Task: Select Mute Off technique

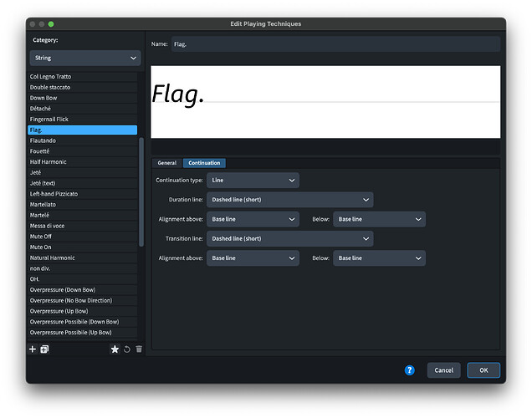Action: [x=83, y=237]
